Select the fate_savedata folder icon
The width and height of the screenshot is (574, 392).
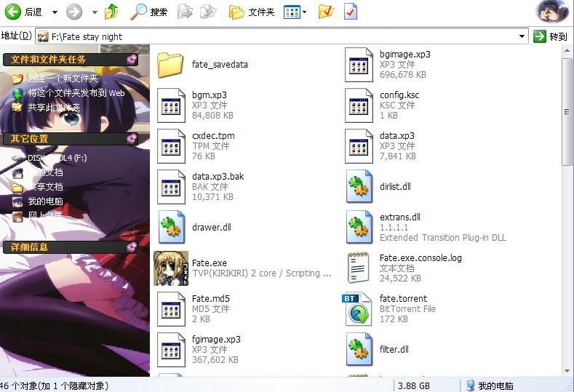[x=170, y=65]
